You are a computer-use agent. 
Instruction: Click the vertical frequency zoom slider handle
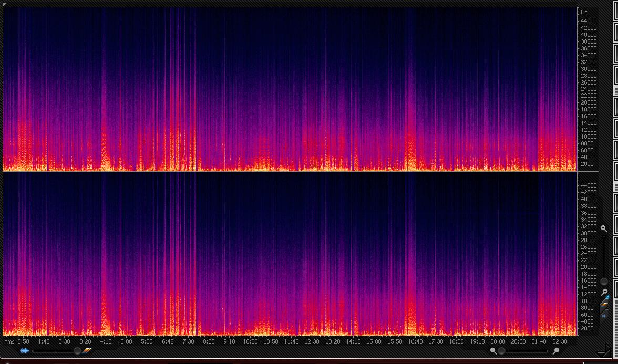coord(604,282)
